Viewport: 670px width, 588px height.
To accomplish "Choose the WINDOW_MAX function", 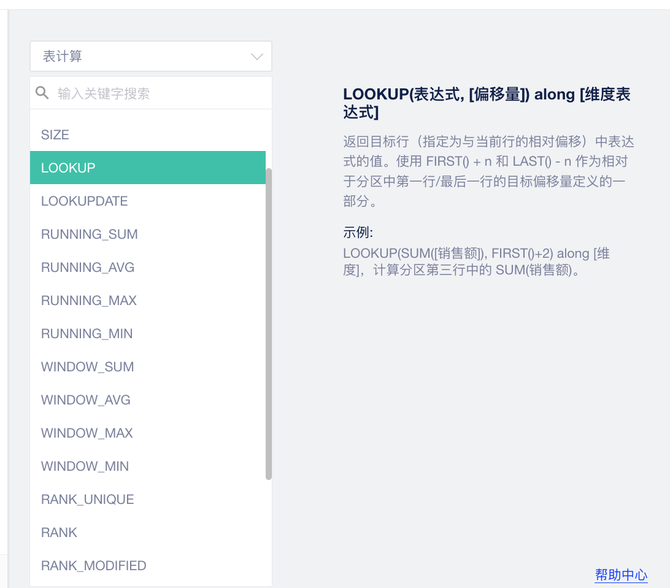I will (86, 432).
